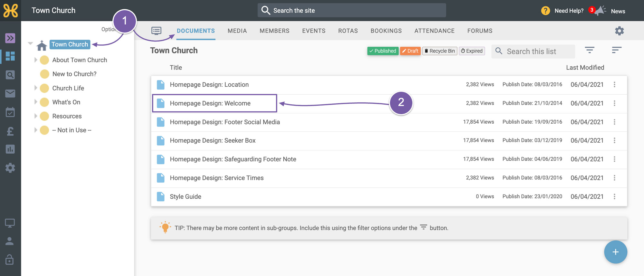Click the Search this list field
This screenshot has height=276, width=644.
point(533,51)
